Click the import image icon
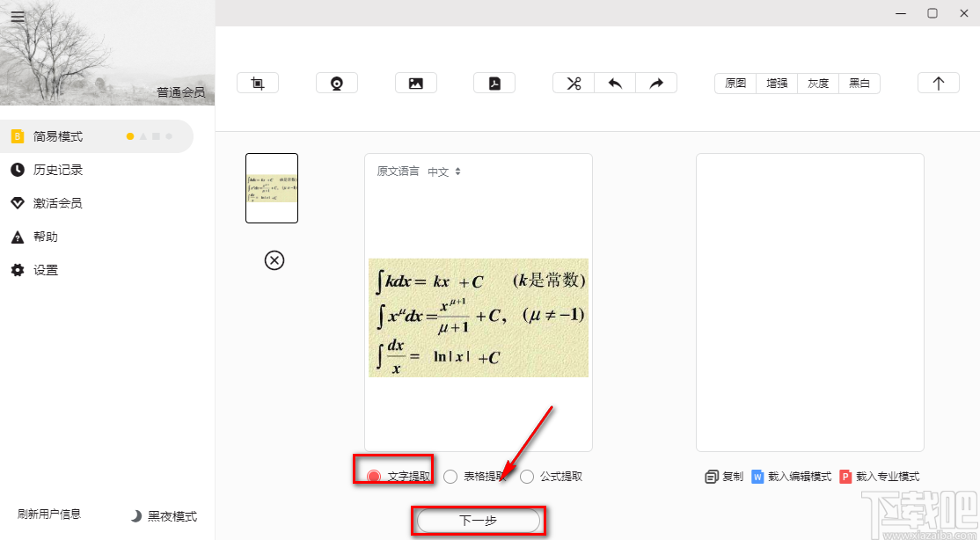This screenshot has height=540, width=980. 415,84
